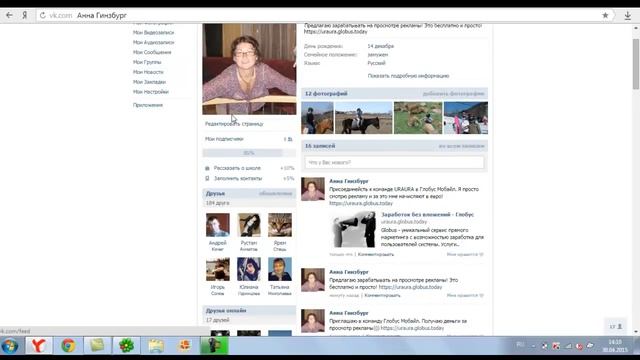Click 'Редактировать страницу' link
This screenshot has width=640, height=360.
pos(234,124)
